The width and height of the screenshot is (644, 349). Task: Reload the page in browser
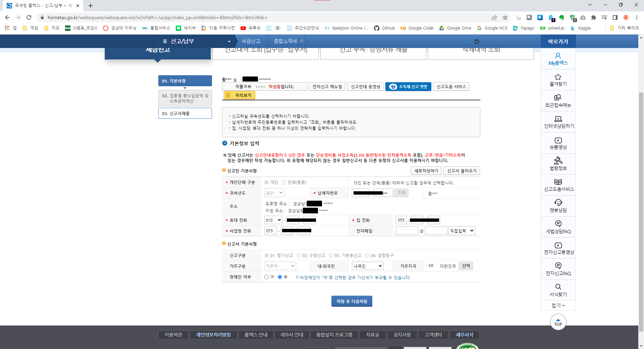(29, 17)
